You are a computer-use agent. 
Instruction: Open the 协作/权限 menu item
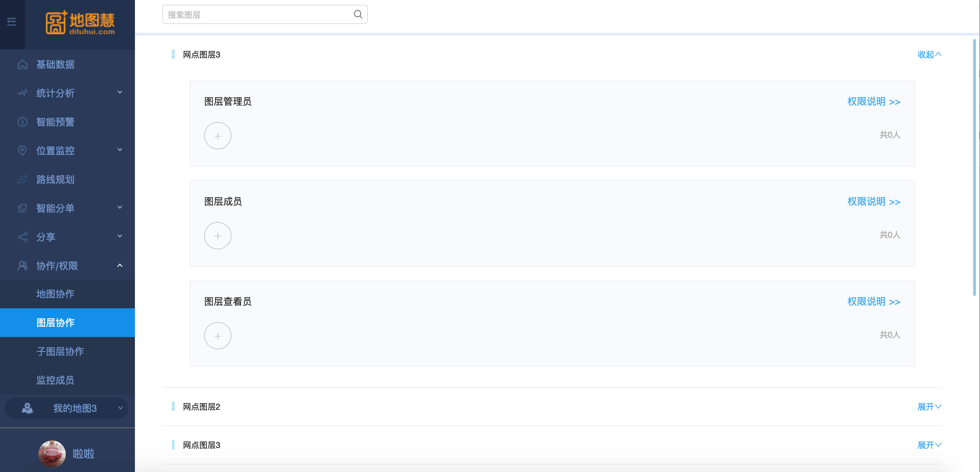pos(67,266)
